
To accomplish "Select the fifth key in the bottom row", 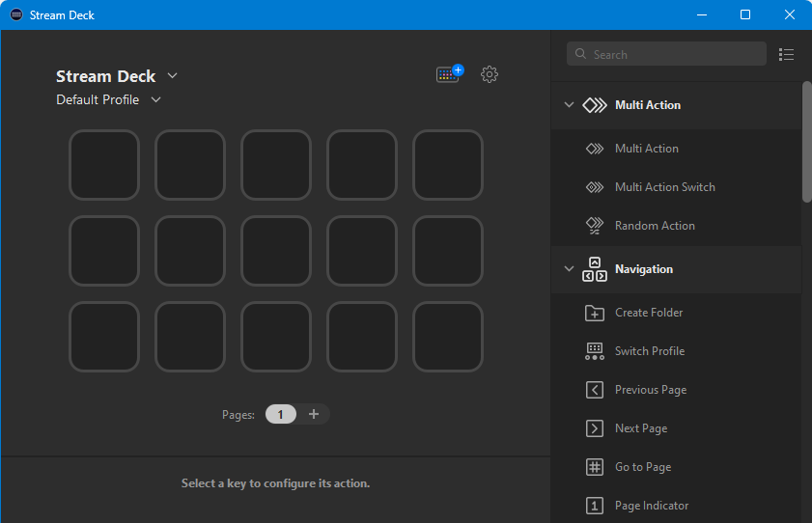I will (x=448, y=337).
